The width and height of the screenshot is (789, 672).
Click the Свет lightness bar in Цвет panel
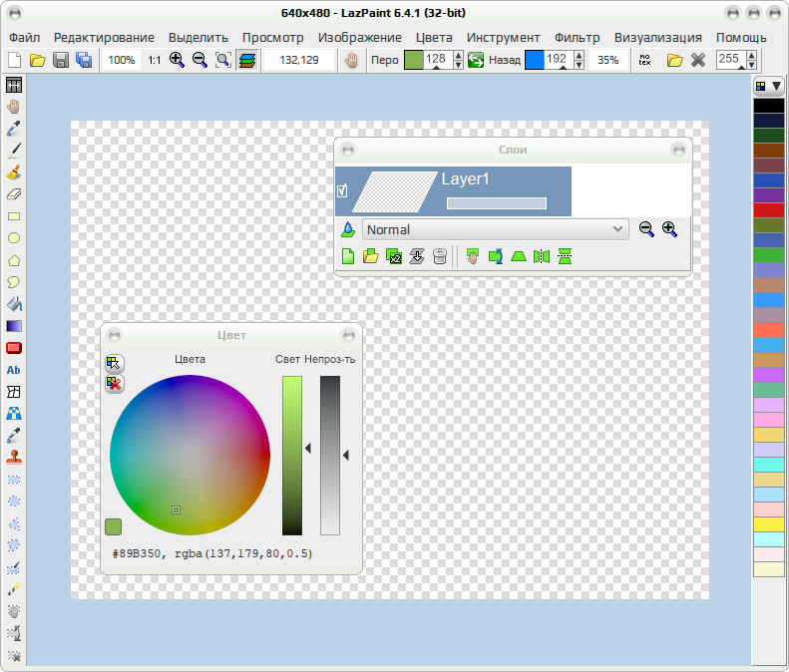(292, 456)
